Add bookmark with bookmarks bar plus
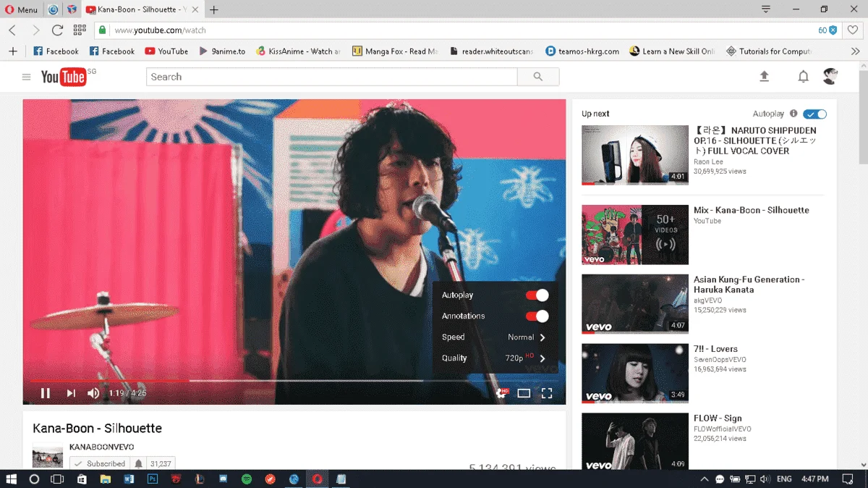Screen dimensions: 868x488 (12, 51)
